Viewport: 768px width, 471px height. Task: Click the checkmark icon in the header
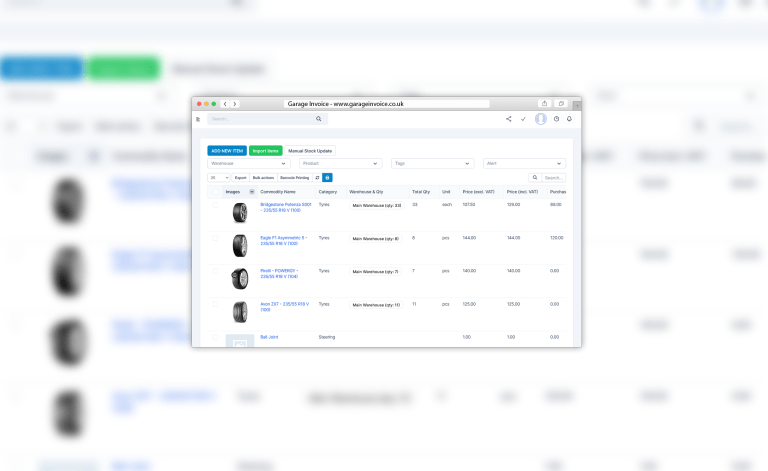tap(523, 119)
